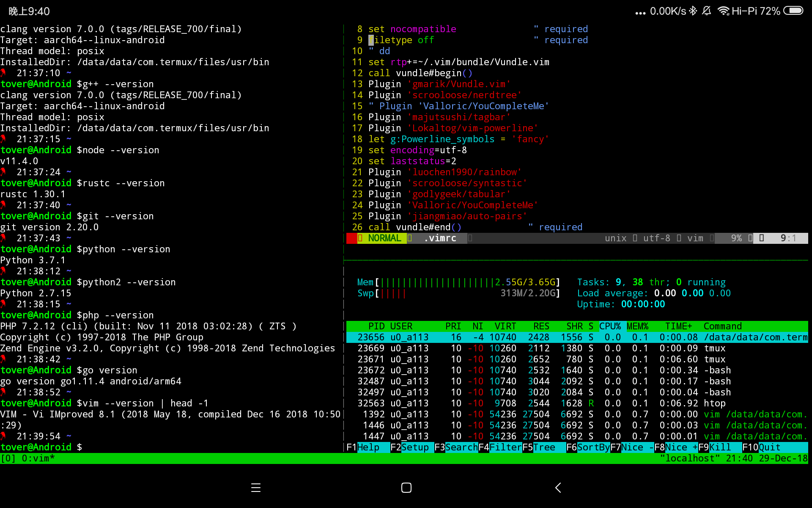Click the 9% position in vim statusline

(736, 238)
